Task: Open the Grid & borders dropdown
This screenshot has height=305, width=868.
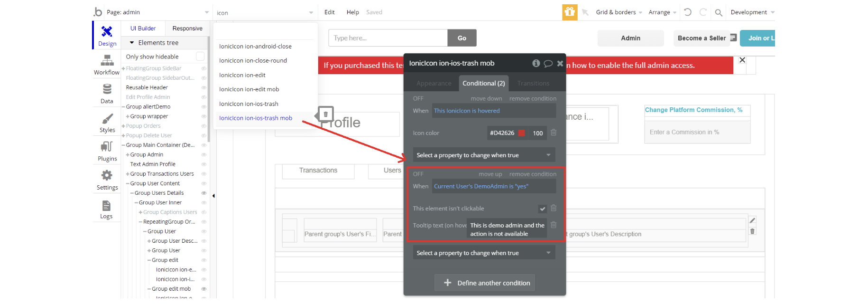Action: pyautogui.click(x=619, y=12)
